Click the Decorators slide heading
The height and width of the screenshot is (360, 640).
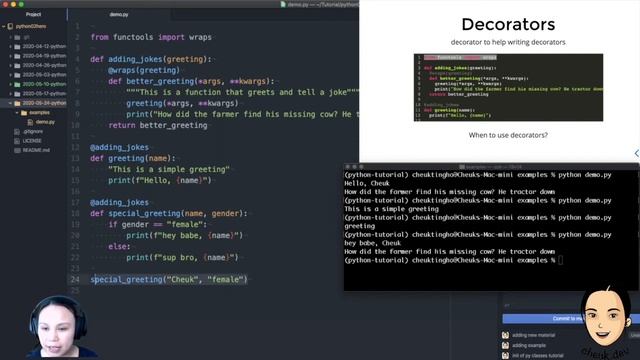click(508, 24)
